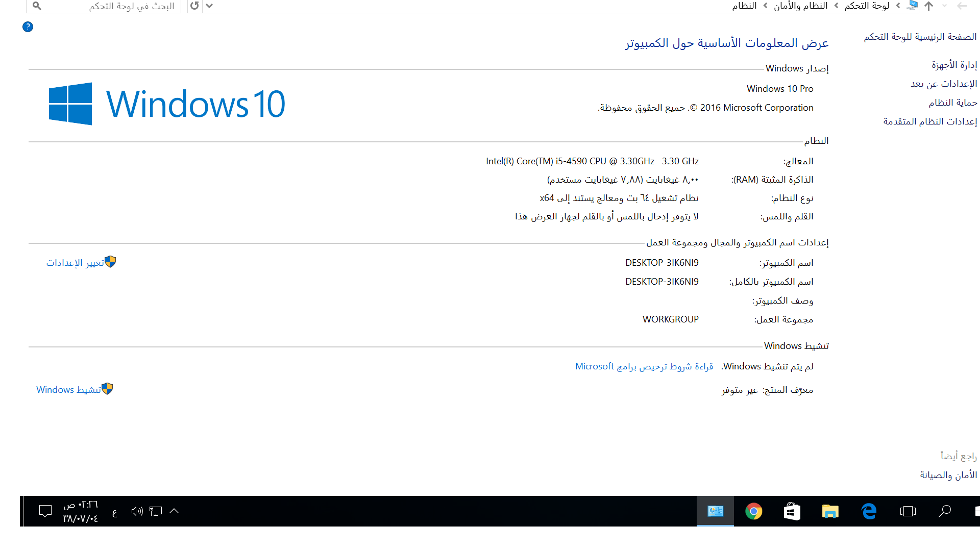Open حماية النظام system protection link
Image resolution: width=980 pixels, height=551 pixels.
click(x=953, y=103)
